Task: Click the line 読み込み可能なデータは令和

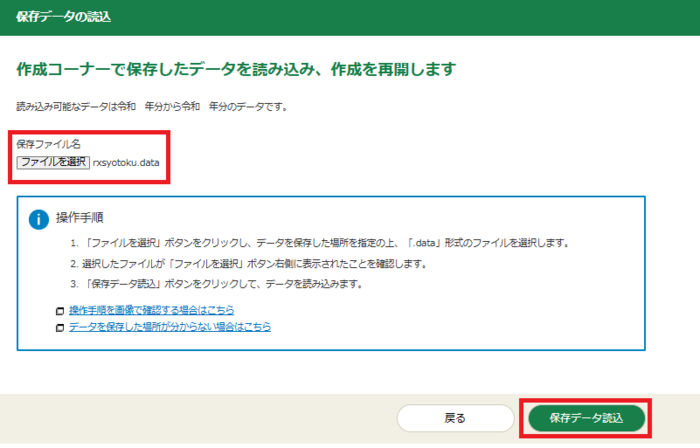Action: [x=152, y=107]
